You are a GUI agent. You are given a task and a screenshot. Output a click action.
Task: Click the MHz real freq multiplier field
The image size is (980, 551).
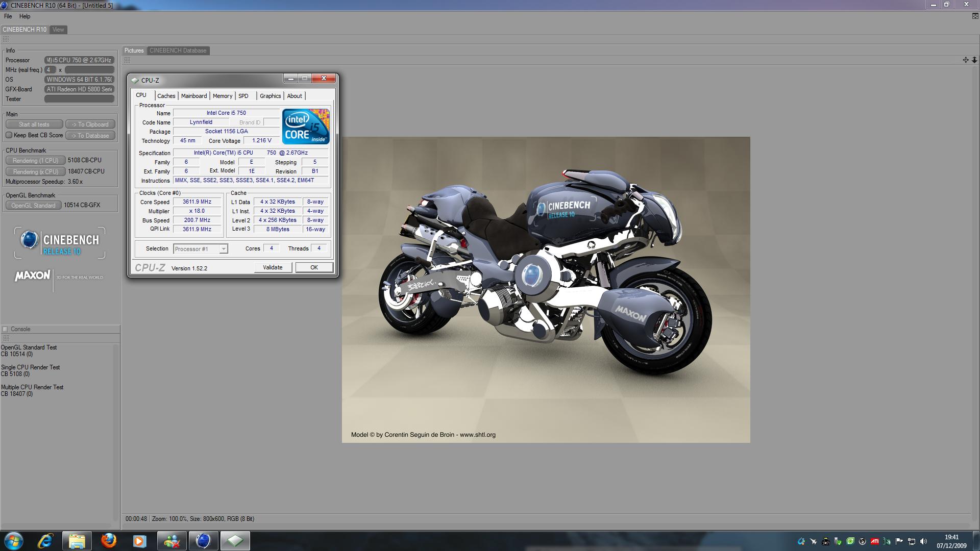(x=50, y=70)
